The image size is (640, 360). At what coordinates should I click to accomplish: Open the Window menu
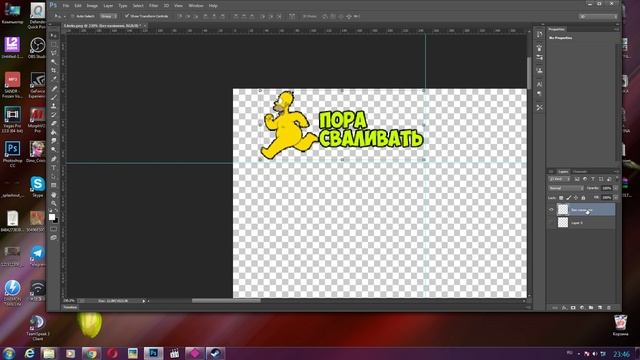click(x=196, y=6)
